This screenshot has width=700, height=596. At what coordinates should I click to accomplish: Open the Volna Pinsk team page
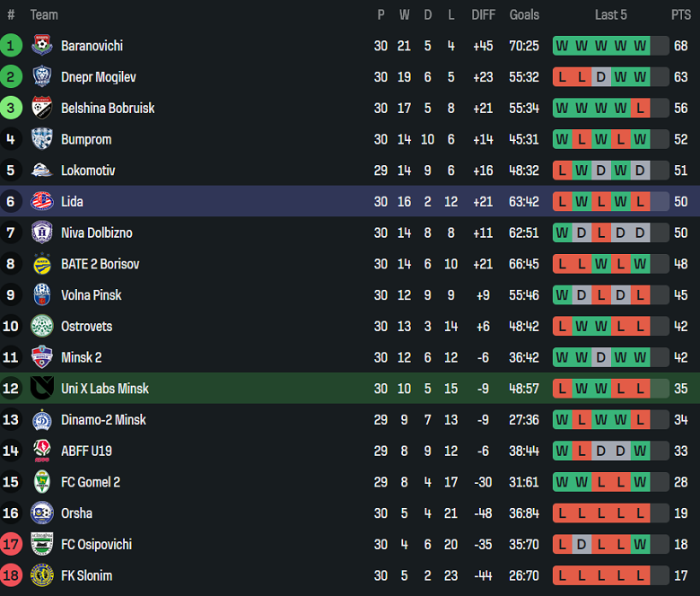pyautogui.click(x=91, y=295)
